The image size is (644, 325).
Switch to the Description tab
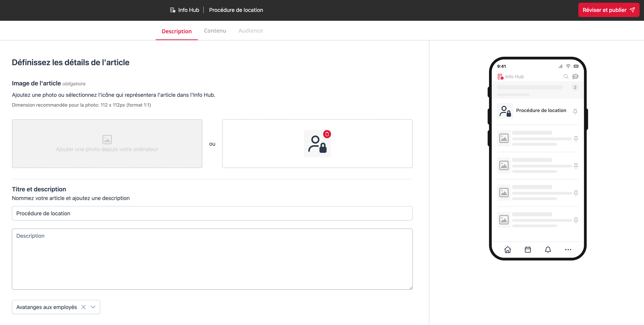177,31
